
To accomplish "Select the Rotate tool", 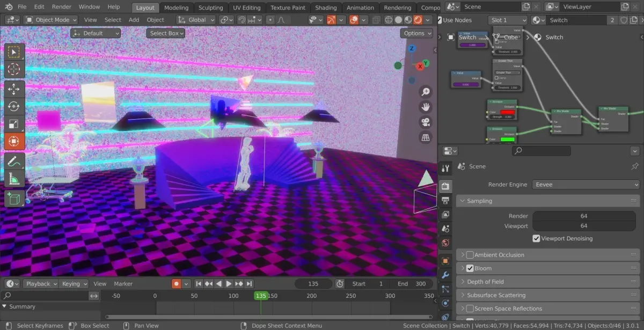I will [x=14, y=107].
